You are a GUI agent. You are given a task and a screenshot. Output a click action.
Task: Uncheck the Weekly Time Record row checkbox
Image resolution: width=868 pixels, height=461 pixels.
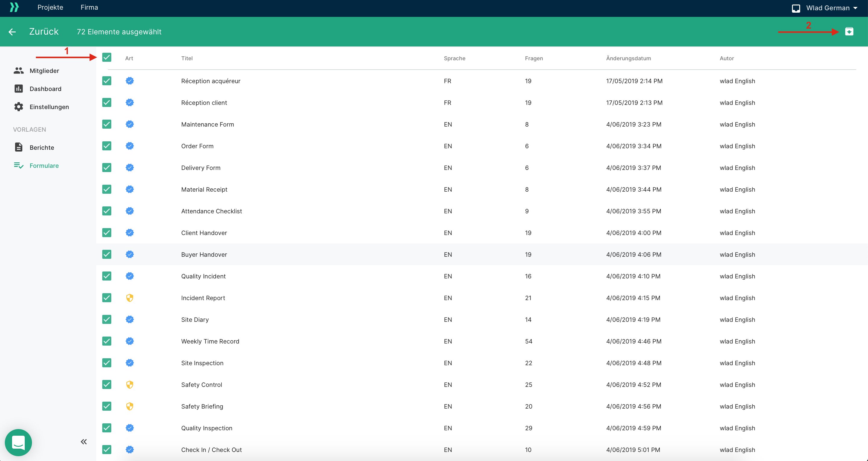[107, 341]
